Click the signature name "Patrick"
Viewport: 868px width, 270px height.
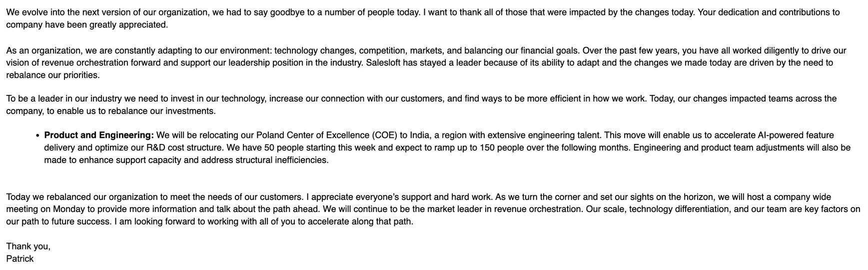tap(20, 258)
